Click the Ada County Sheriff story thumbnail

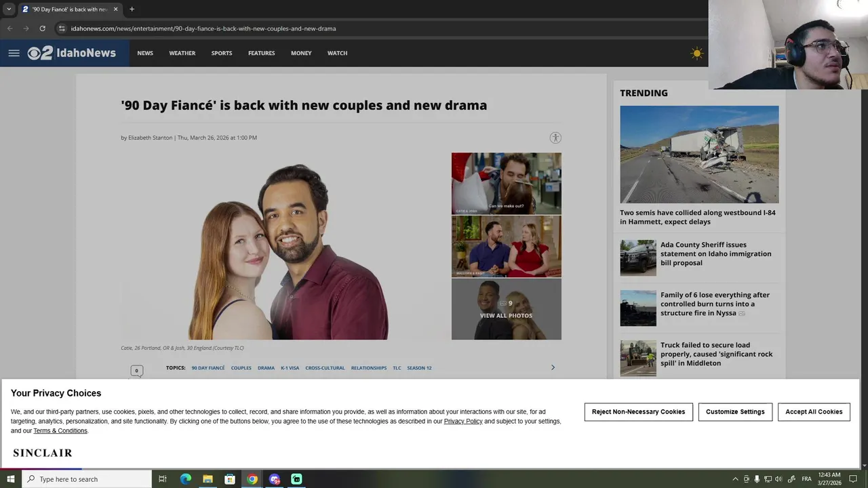tap(638, 258)
